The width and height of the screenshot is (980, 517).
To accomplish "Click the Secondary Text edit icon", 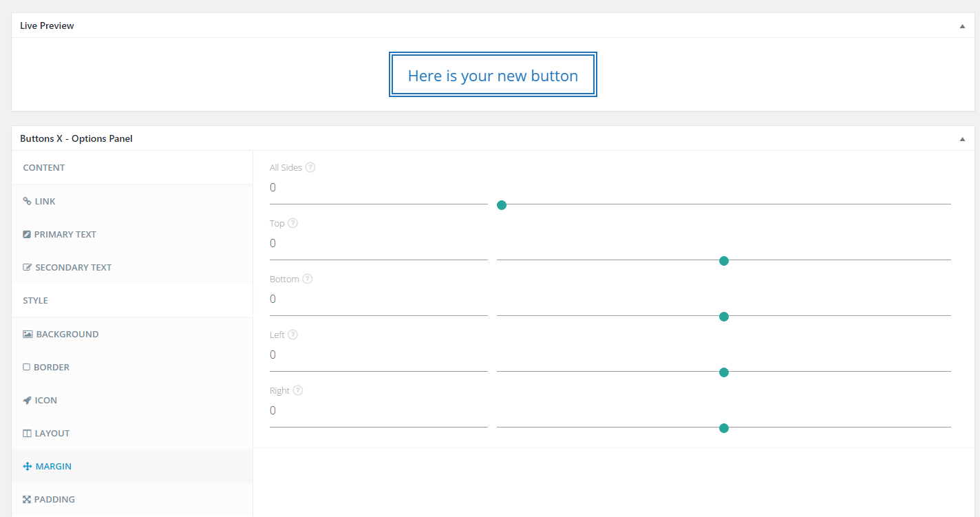I will [26, 267].
